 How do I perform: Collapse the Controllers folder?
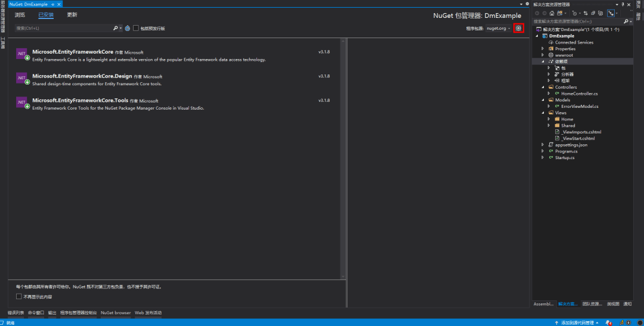click(543, 87)
